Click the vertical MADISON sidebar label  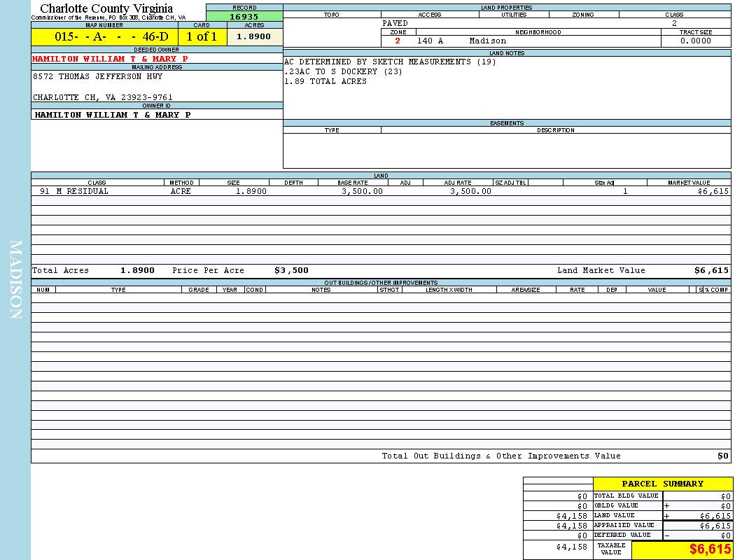pyautogui.click(x=15, y=280)
